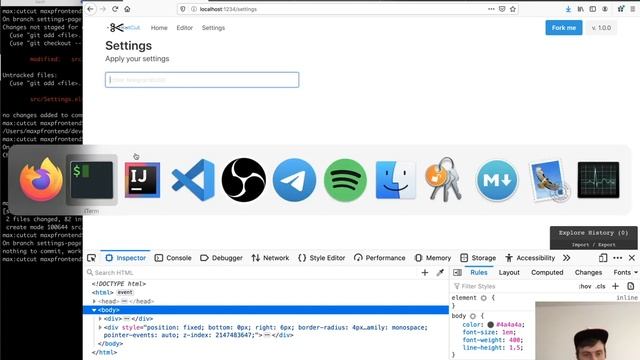640x360 pixels.
Task: Toggle the 3-pane inspector view icon
Action: [458, 272]
